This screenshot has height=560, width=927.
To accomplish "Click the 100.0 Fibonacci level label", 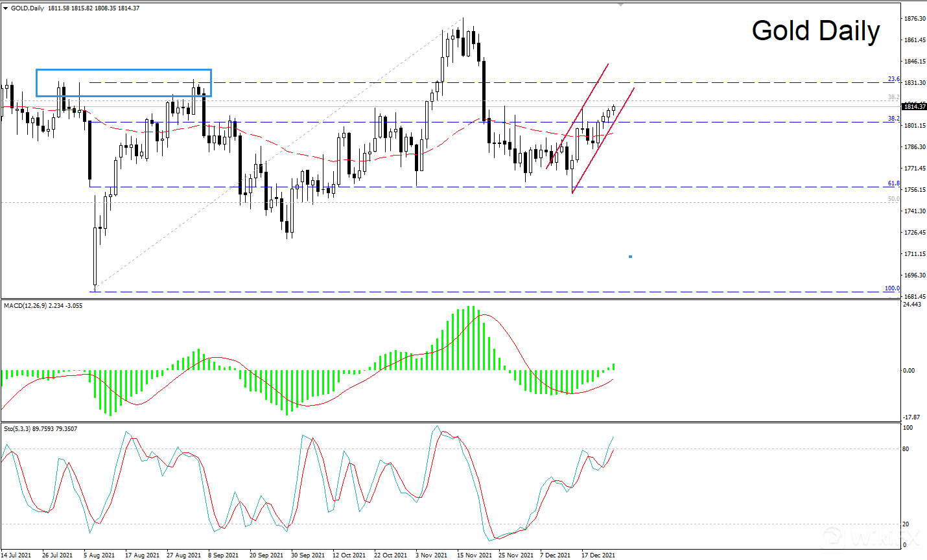I will click(x=892, y=288).
